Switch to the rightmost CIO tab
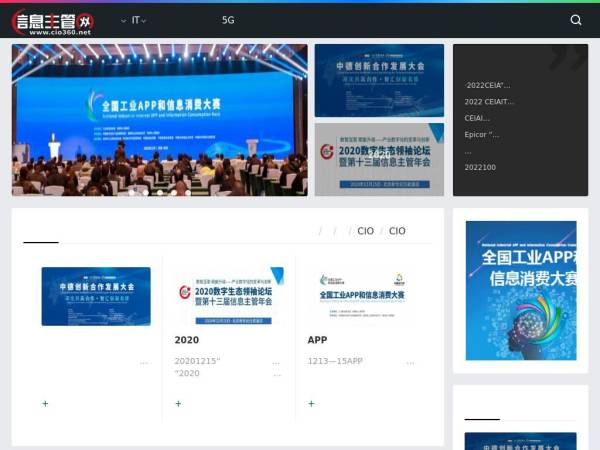Image resolution: width=600 pixels, height=450 pixels. (397, 231)
